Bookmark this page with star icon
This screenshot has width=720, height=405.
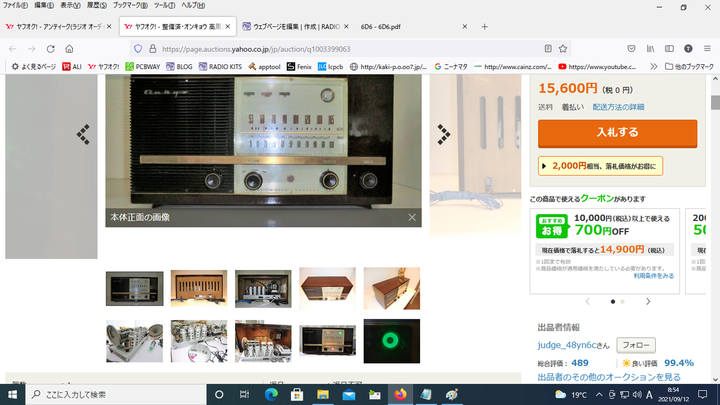(x=565, y=48)
